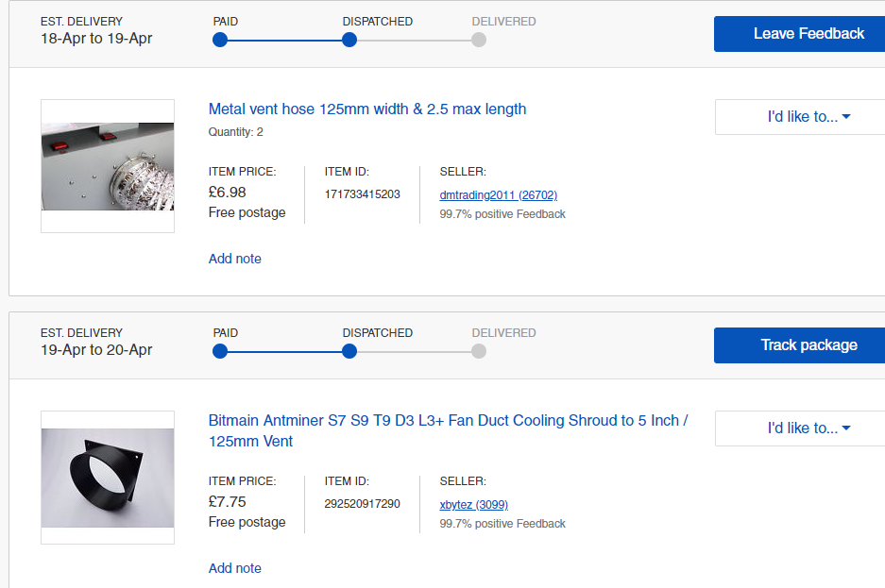Add note to the Antminer duct order
885x588 pixels.
(x=234, y=567)
